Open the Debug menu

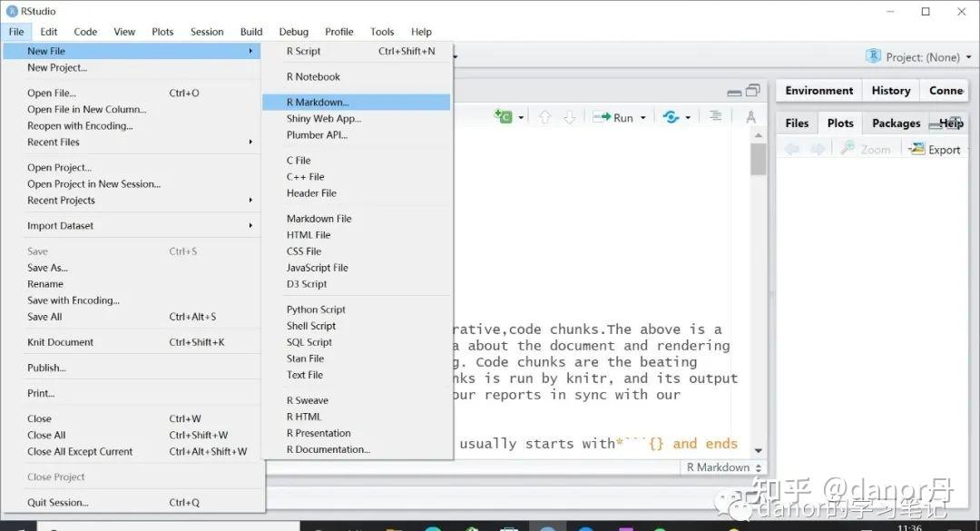(x=293, y=31)
